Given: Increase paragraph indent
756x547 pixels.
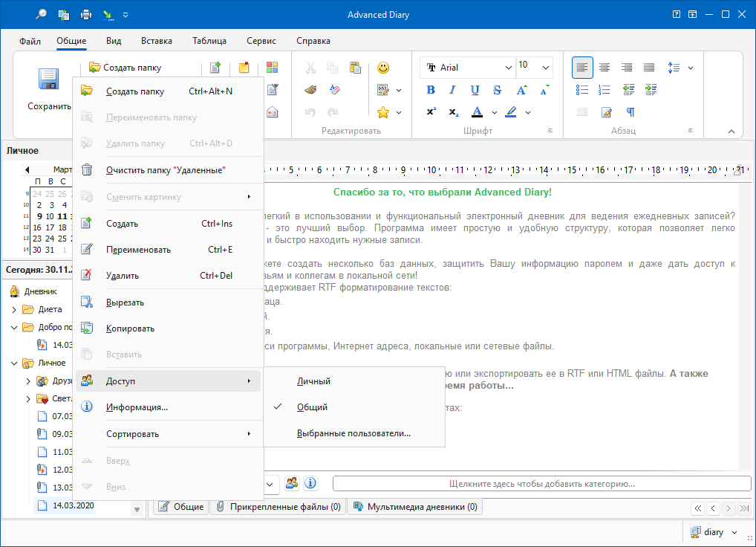Looking at the screenshot, I should click(651, 90).
